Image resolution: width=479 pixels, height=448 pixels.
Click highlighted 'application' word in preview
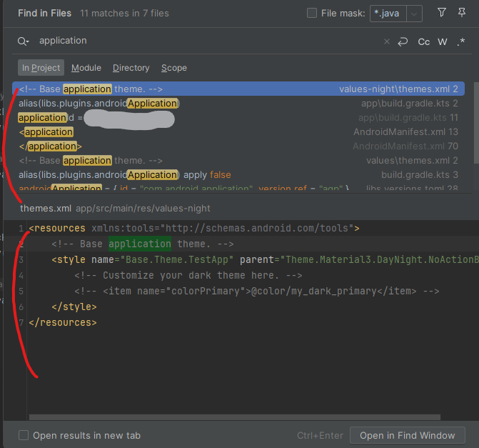tap(140, 244)
